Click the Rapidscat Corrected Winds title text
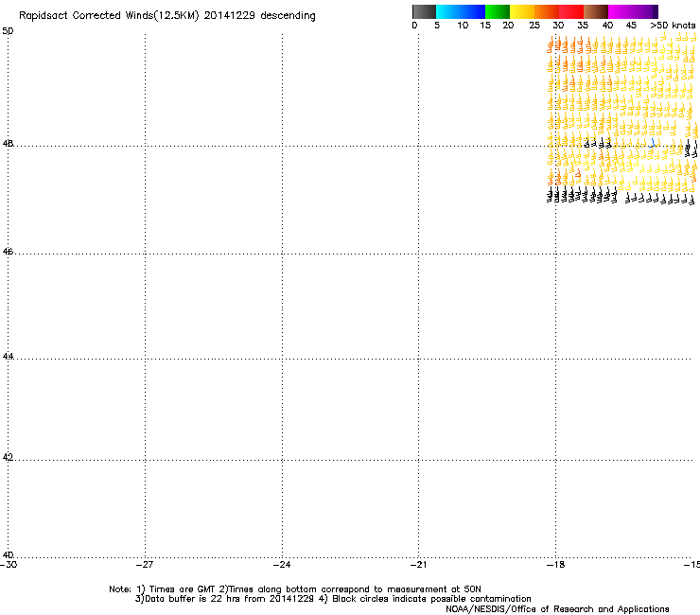 (x=167, y=16)
